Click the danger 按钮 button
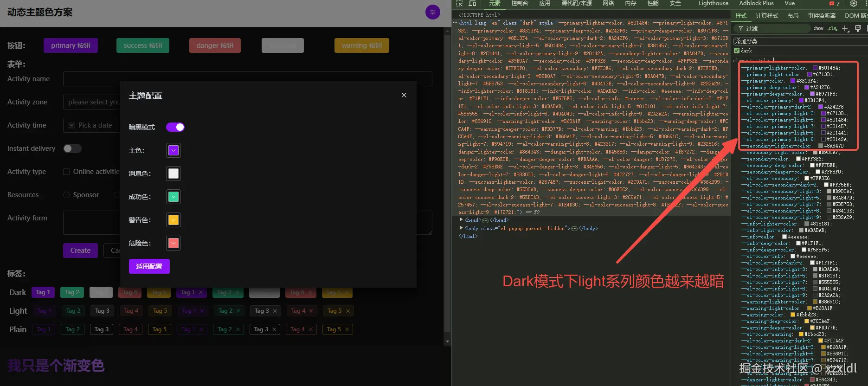868x386 pixels. point(215,45)
